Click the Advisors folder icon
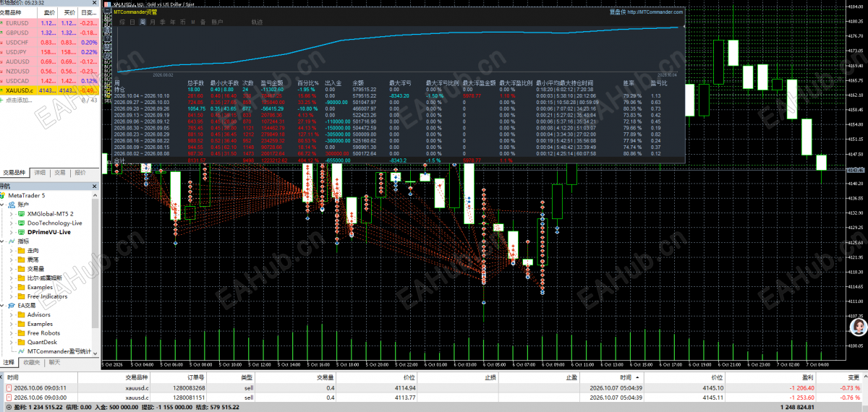 point(22,314)
